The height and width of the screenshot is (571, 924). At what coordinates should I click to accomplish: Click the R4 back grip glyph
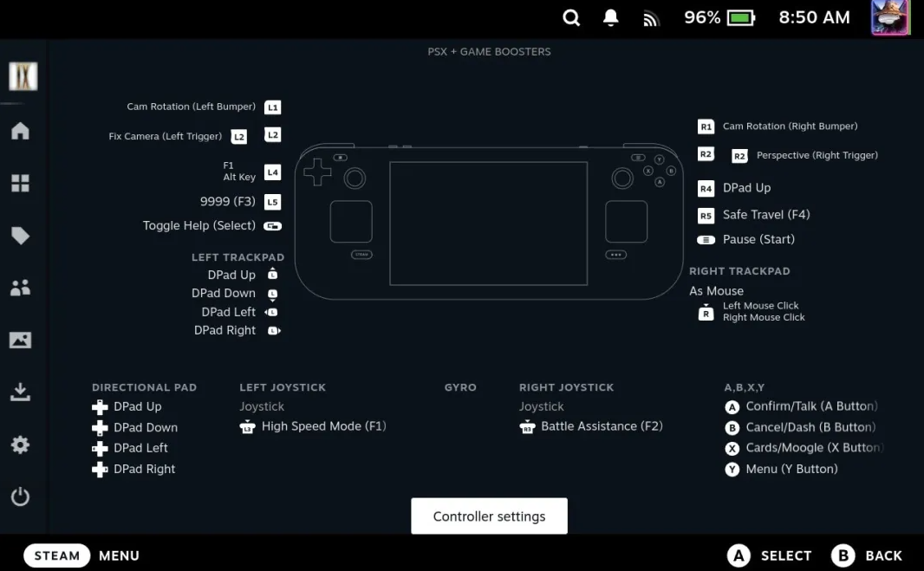tap(706, 189)
